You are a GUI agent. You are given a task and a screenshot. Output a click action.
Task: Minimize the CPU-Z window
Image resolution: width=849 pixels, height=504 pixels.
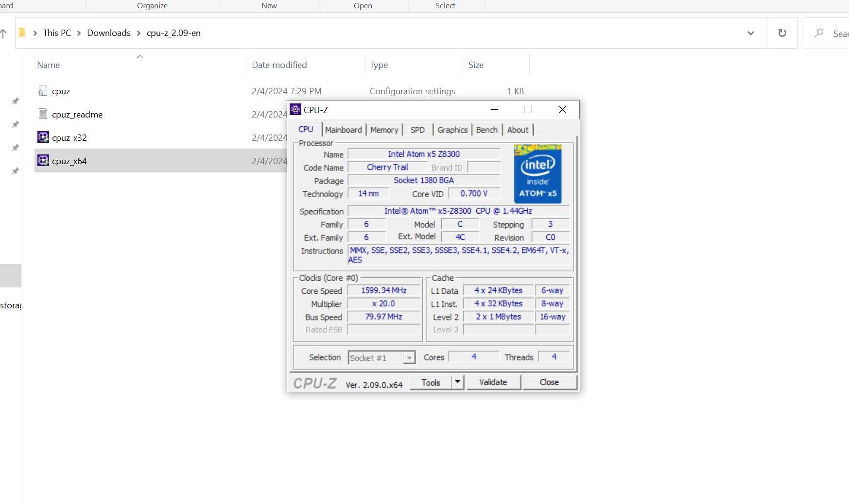[x=494, y=109]
